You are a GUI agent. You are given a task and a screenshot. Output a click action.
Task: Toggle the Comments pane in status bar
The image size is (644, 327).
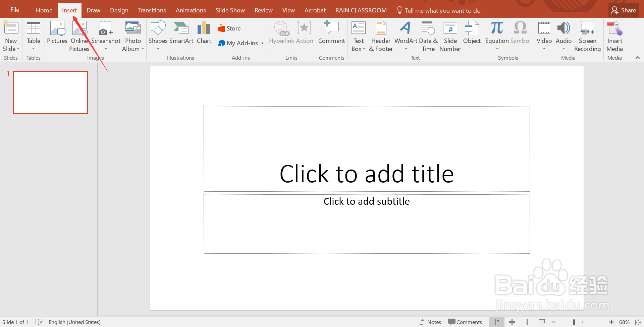point(465,322)
